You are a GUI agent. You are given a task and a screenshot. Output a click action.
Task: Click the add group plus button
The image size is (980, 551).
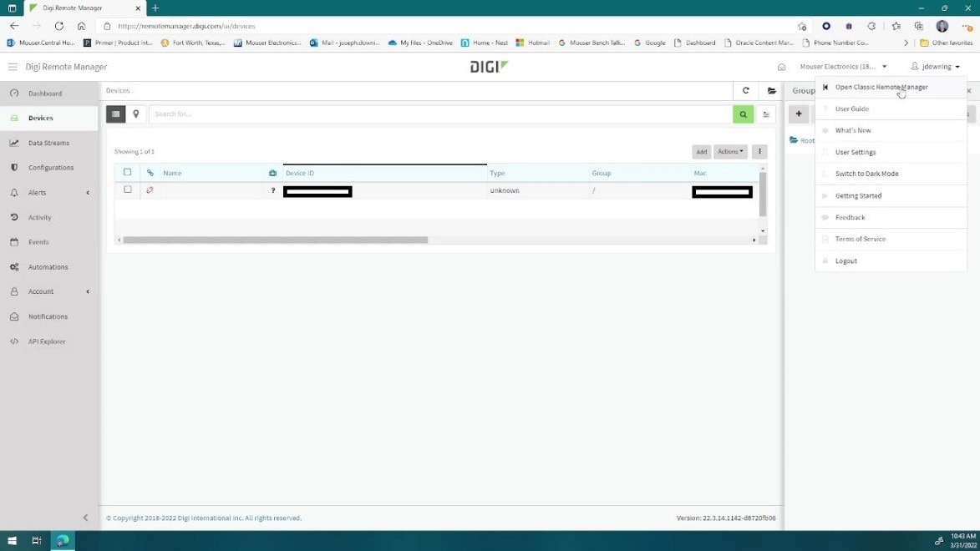pos(799,114)
